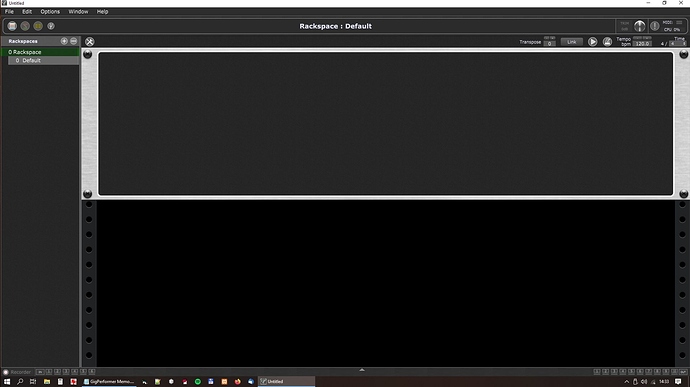The image size is (690, 387).
Task: Open the wiring view icon
Action: pyautogui.click(x=25, y=26)
